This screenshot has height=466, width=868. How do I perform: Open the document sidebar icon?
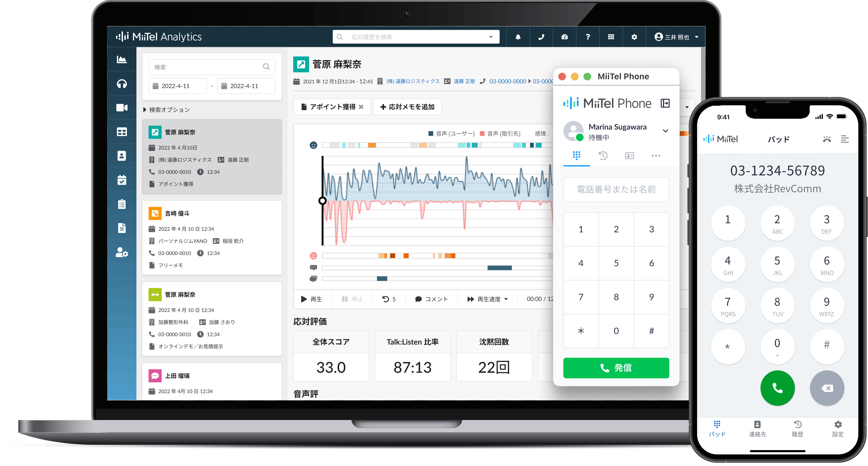coord(122,228)
